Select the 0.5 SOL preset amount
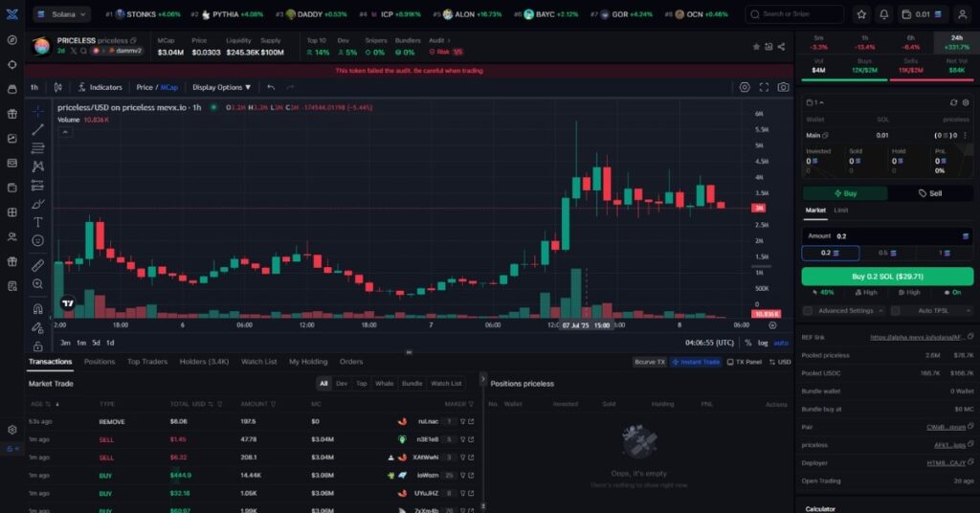Screen dimensions: 980x513 tap(887, 253)
